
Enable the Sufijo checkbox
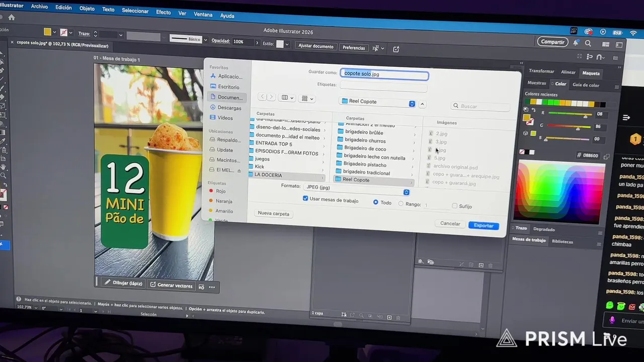[455, 206]
